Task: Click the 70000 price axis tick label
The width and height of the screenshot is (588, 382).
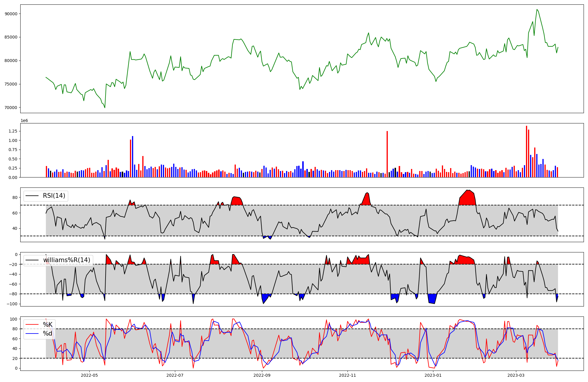Action: 11,108
